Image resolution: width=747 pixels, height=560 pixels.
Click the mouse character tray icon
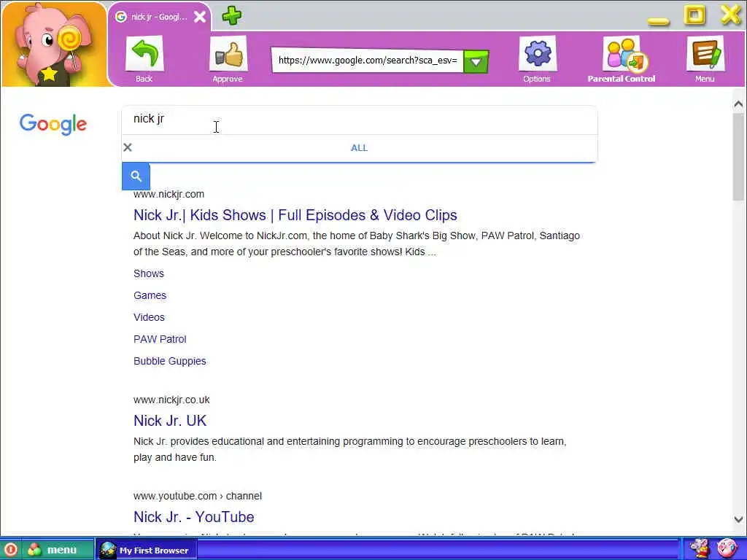coord(700,548)
